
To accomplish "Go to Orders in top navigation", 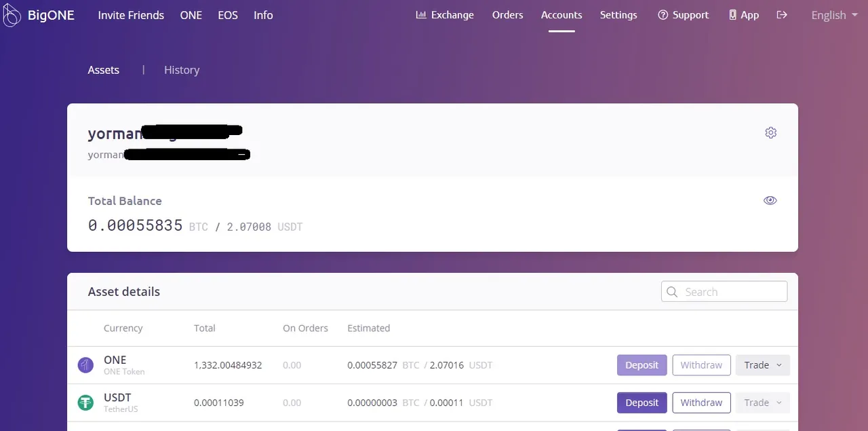I will [x=508, y=15].
